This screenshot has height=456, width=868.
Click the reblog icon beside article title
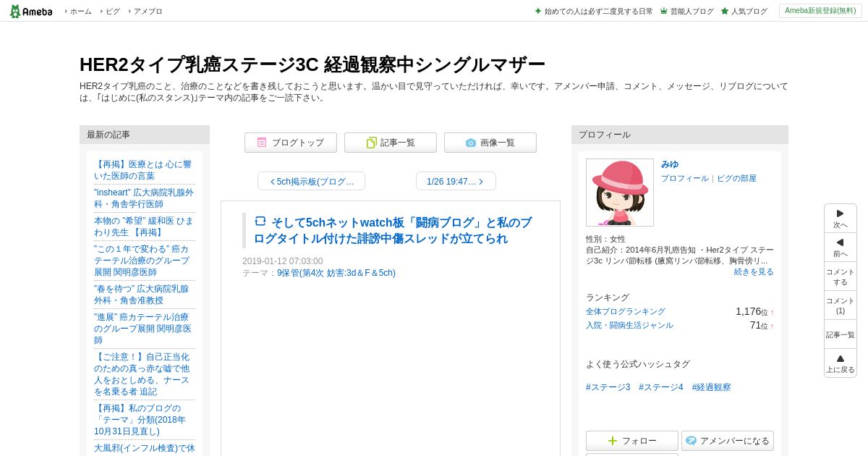pos(260,221)
